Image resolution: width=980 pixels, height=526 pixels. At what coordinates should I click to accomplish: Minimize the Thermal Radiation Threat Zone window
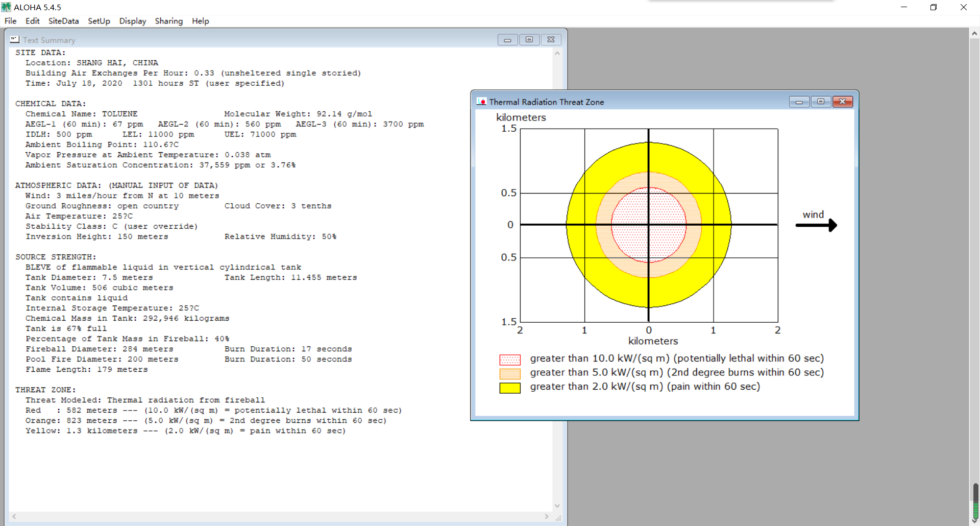pos(799,102)
